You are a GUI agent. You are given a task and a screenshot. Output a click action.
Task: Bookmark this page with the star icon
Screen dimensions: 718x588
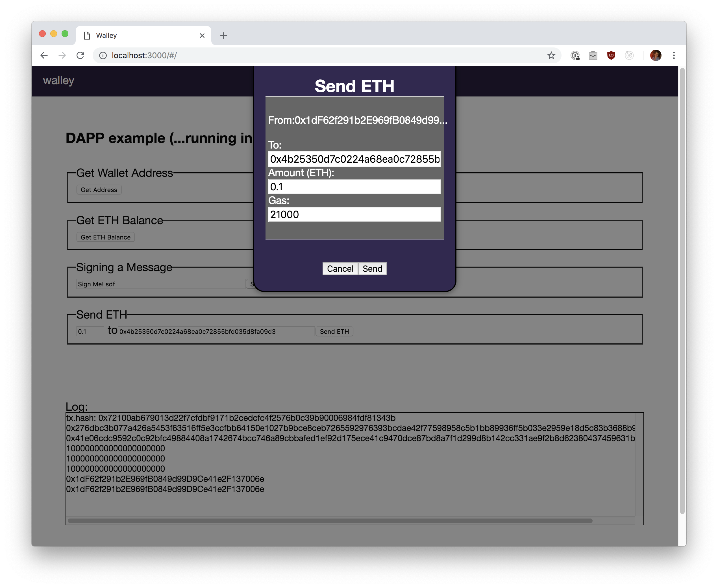(551, 55)
